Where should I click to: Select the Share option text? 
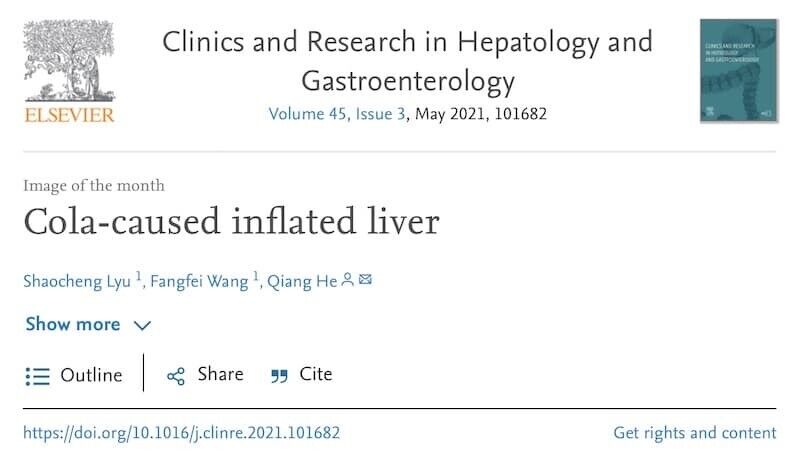220,374
